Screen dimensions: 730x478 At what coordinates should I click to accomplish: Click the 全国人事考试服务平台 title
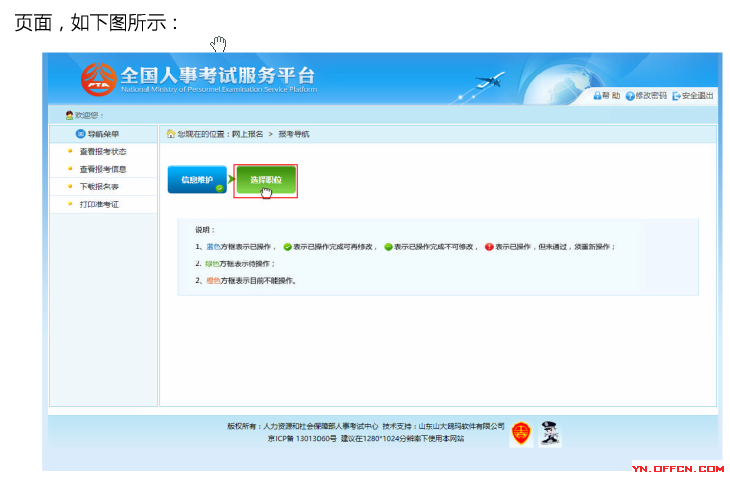click(218, 75)
